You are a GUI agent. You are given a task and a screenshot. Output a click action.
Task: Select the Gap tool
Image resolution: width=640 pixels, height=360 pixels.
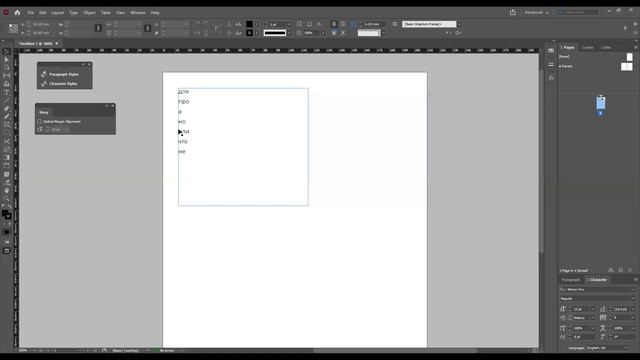coord(7,76)
